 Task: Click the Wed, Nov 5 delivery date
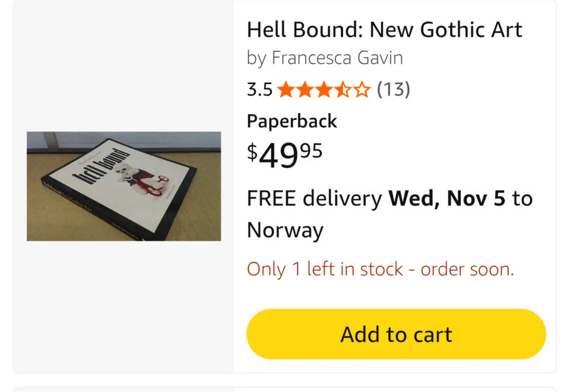pyautogui.click(x=447, y=198)
